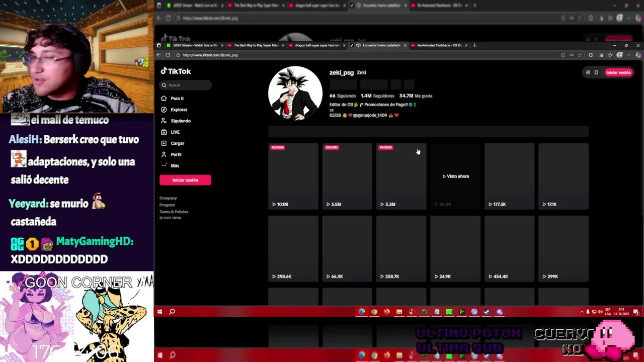The width and height of the screenshot is (644, 362).
Task: Open video with 24.9K views
Action: (455, 248)
